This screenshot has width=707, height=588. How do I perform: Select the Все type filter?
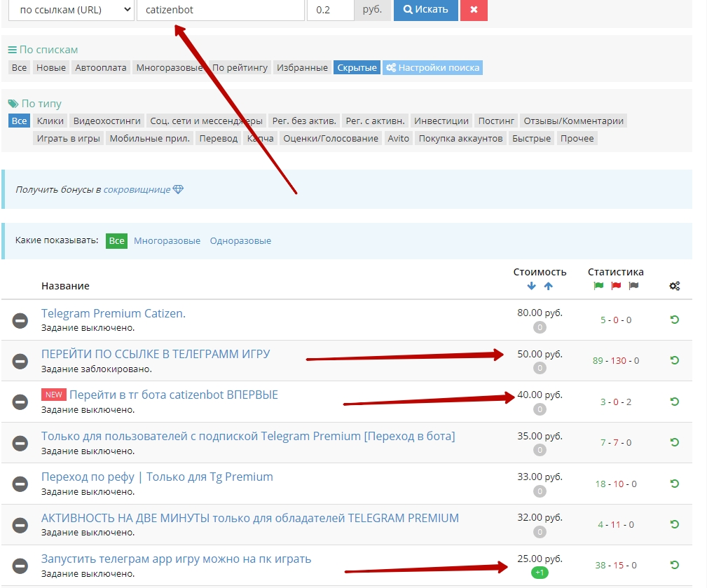pyautogui.click(x=19, y=121)
